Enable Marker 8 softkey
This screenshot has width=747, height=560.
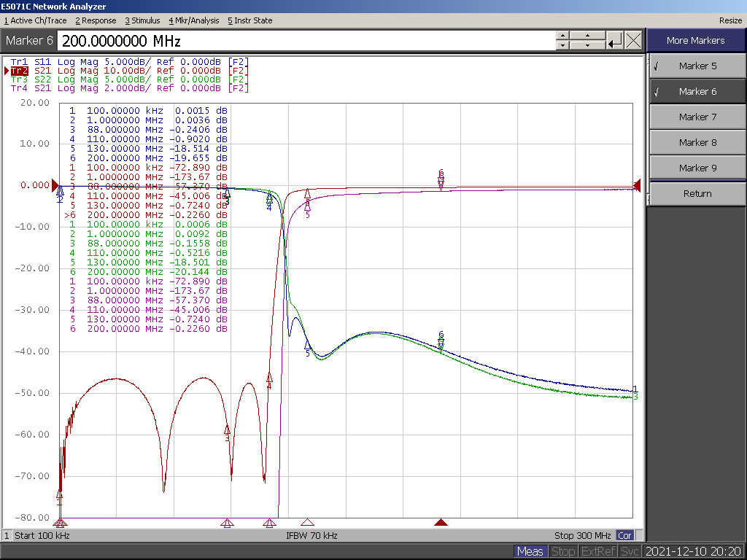click(x=697, y=142)
